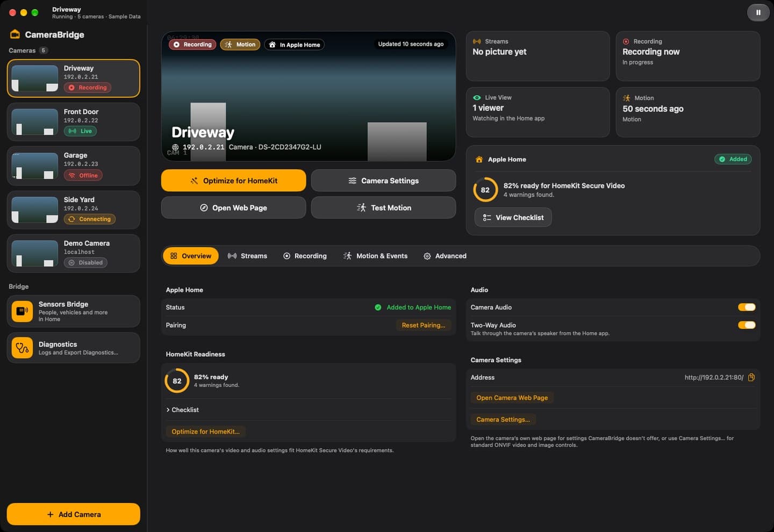
Task: Click the pause button in the title bar
Action: click(758, 12)
